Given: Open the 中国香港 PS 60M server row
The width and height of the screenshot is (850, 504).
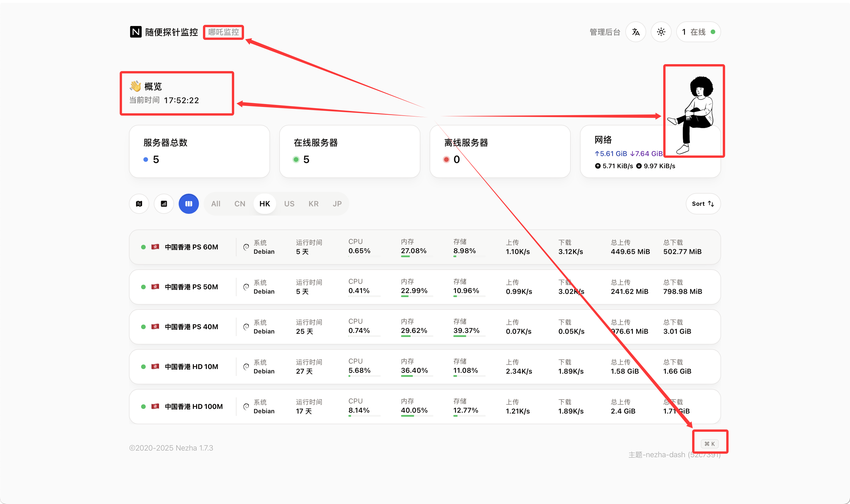Looking at the screenshot, I should (191, 247).
